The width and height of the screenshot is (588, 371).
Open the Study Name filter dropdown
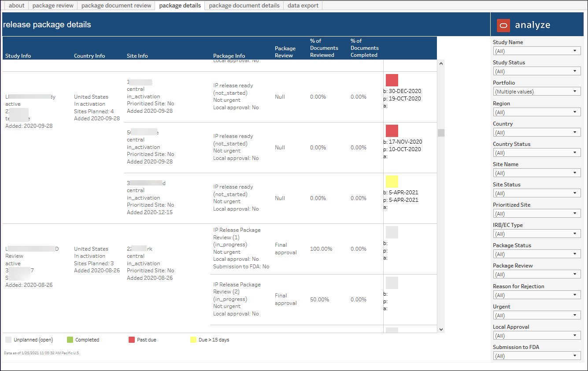pyautogui.click(x=537, y=51)
